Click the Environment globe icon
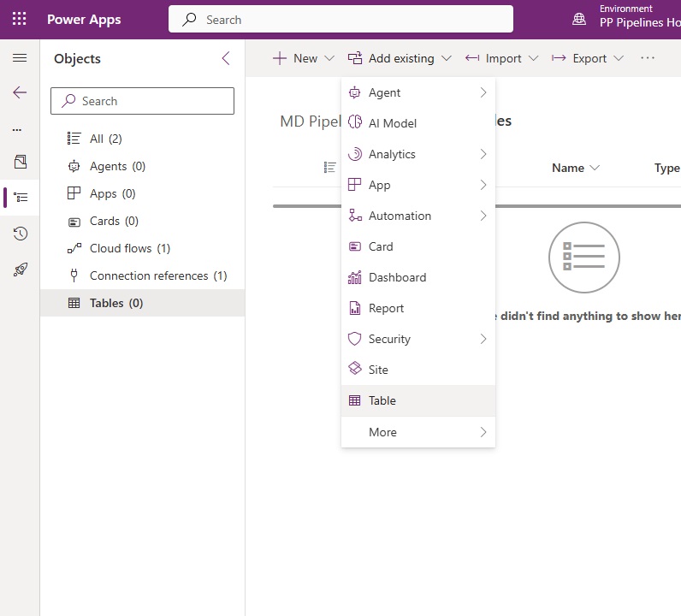The image size is (681, 616). [579, 19]
